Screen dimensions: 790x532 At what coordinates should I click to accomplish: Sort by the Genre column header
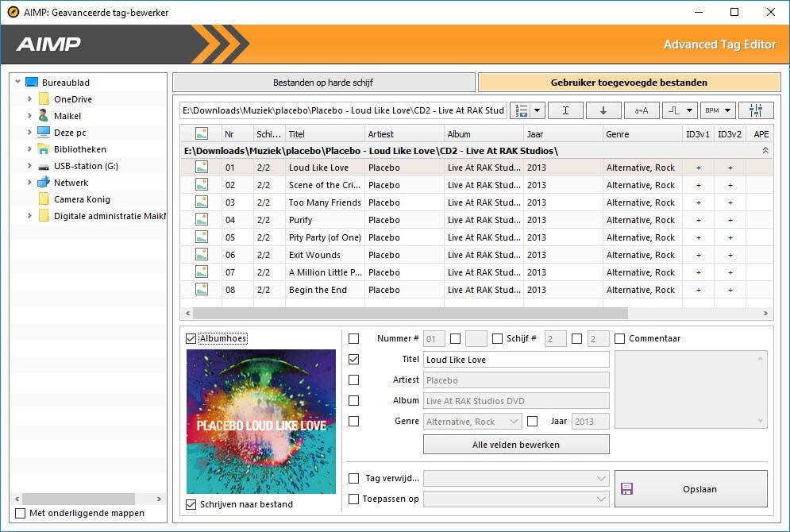point(642,134)
